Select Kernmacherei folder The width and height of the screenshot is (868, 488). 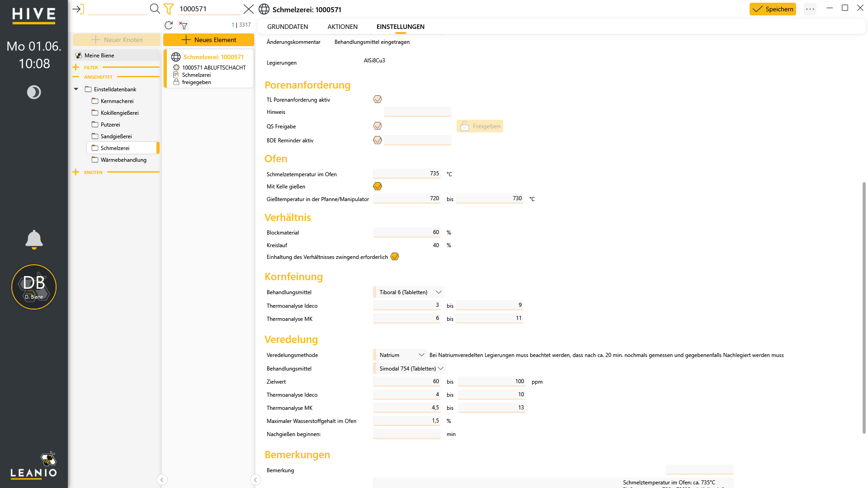tap(117, 101)
